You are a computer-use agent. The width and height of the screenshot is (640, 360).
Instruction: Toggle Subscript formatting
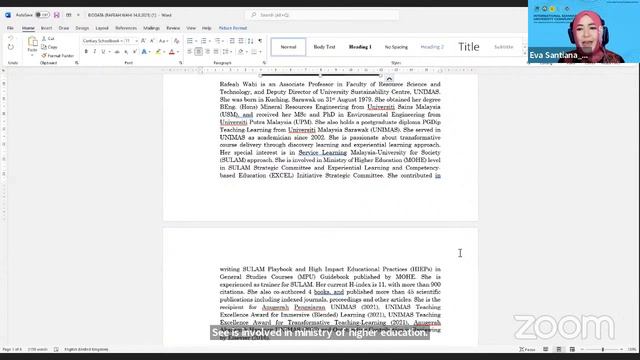coord(126,52)
